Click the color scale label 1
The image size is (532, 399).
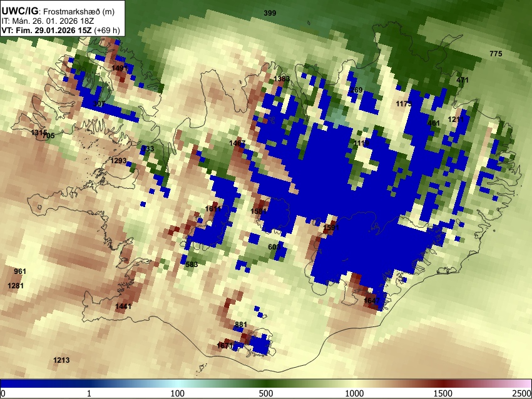click(89, 393)
